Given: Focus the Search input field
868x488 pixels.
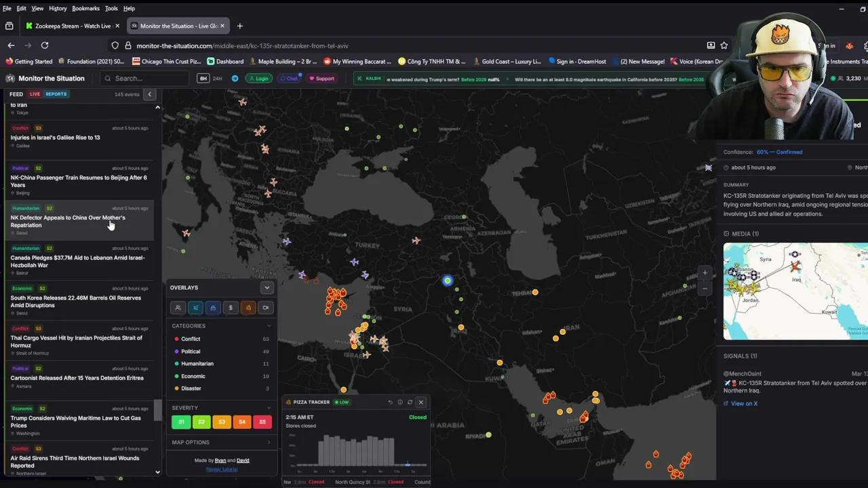Looking at the screenshot, I should point(144,79).
